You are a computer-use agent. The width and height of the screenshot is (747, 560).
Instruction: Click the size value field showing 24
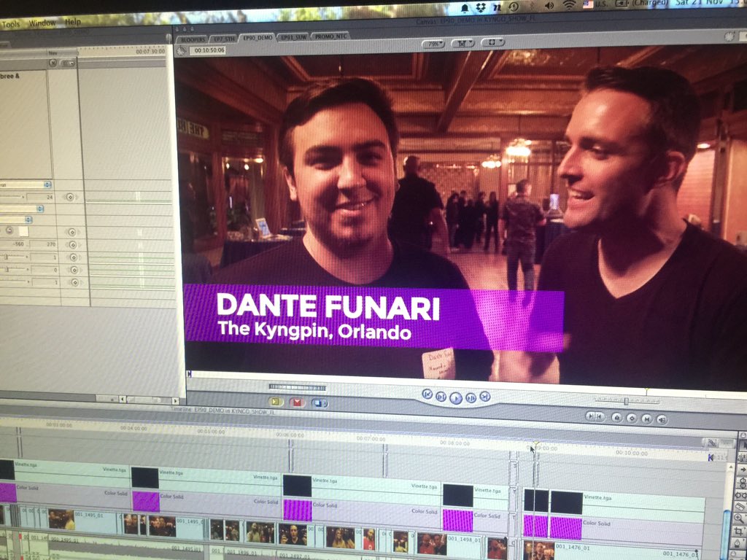[42, 197]
